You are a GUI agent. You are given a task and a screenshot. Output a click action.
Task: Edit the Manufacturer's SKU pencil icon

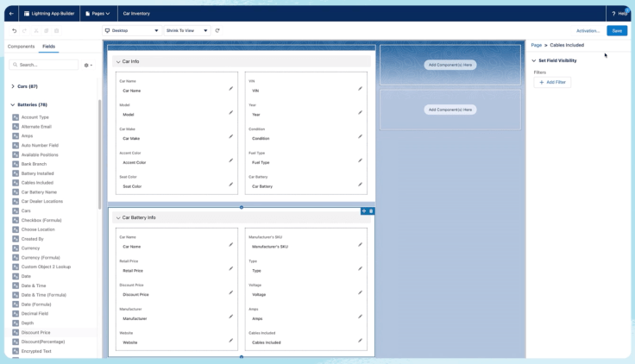360,244
